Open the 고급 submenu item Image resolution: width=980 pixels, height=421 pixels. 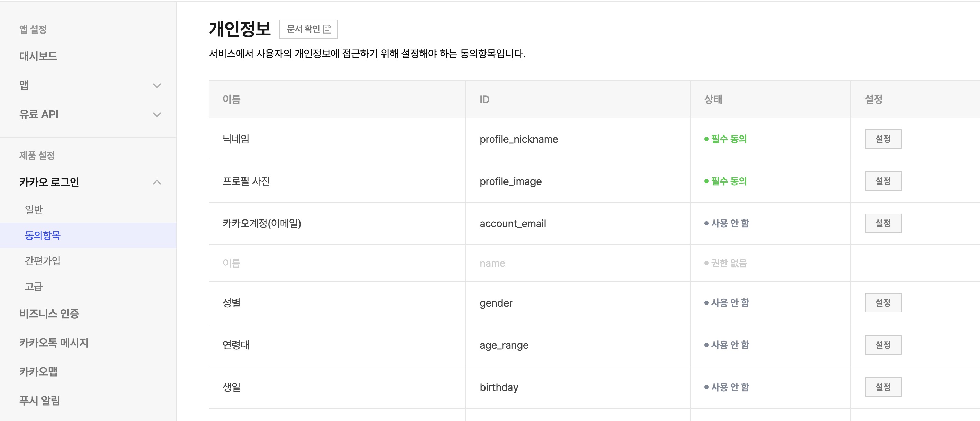point(34,287)
